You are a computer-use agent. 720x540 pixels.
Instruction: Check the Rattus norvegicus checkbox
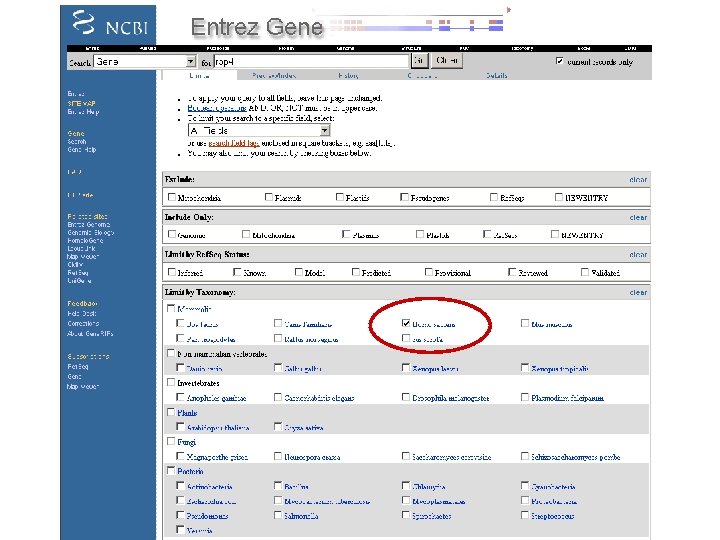(x=278, y=338)
